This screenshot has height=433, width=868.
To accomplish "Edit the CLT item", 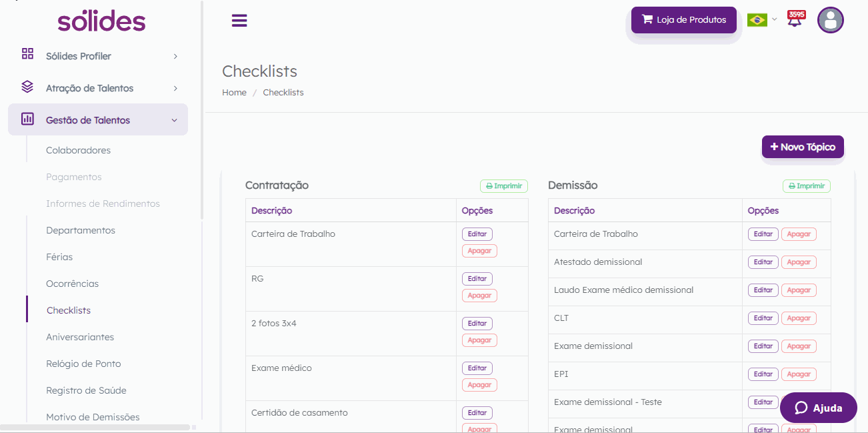I will (x=763, y=318).
